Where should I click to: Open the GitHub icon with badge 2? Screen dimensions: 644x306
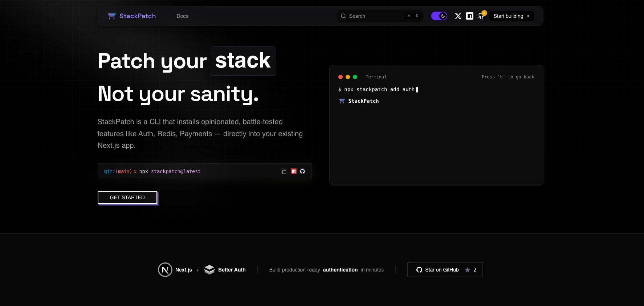(481, 16)
